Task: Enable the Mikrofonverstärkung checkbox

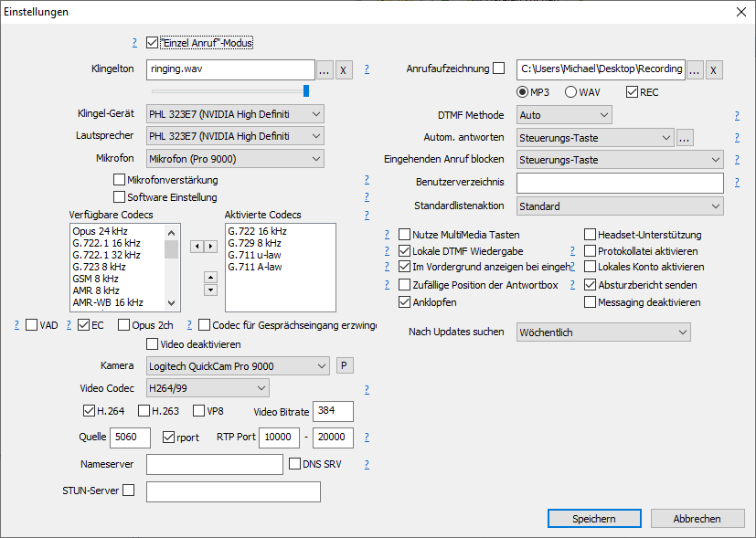Action: 119,180
